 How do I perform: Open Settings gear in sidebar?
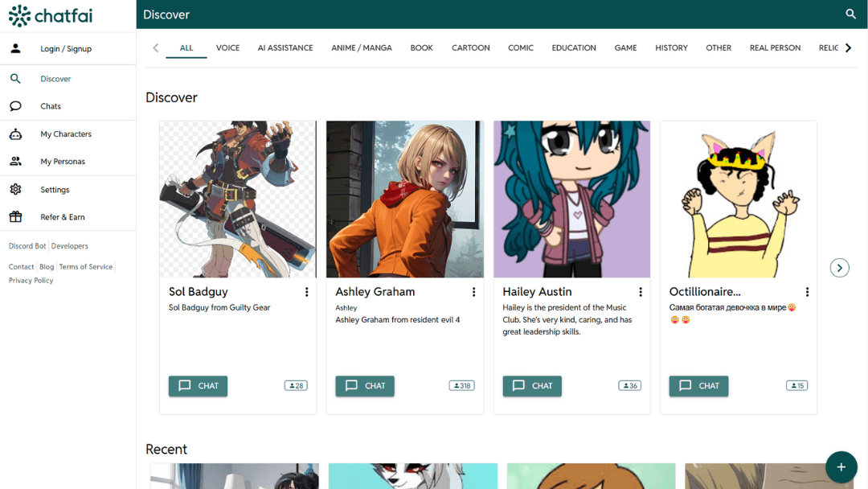coord(15,190)
